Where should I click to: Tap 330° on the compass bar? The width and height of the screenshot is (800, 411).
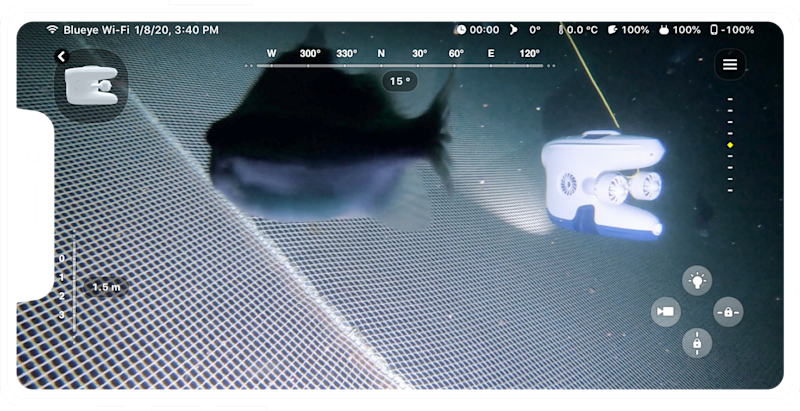pos(346,54)
